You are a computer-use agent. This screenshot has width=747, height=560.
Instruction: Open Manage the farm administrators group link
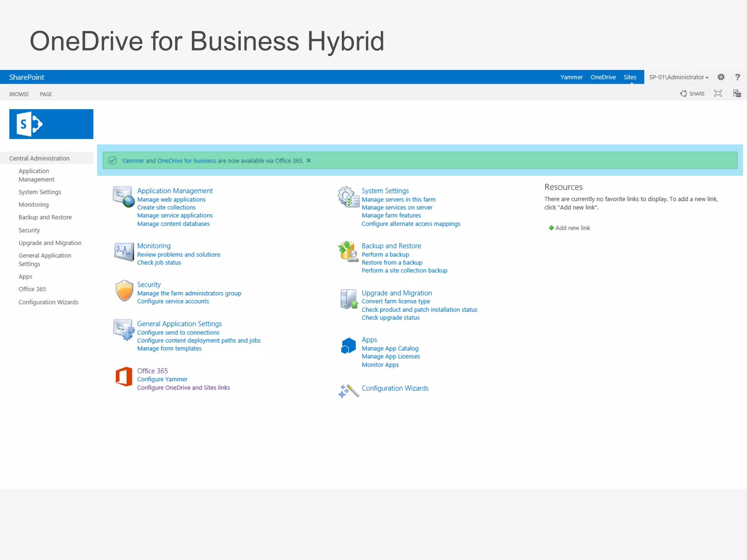189,293
